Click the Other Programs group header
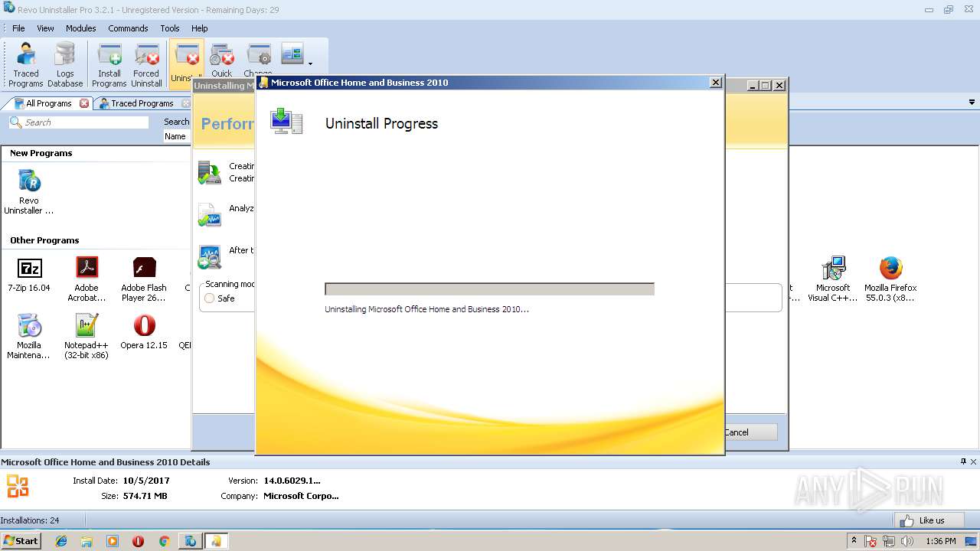980x551 pixels. pyautogui.click(x=44, y=240)
